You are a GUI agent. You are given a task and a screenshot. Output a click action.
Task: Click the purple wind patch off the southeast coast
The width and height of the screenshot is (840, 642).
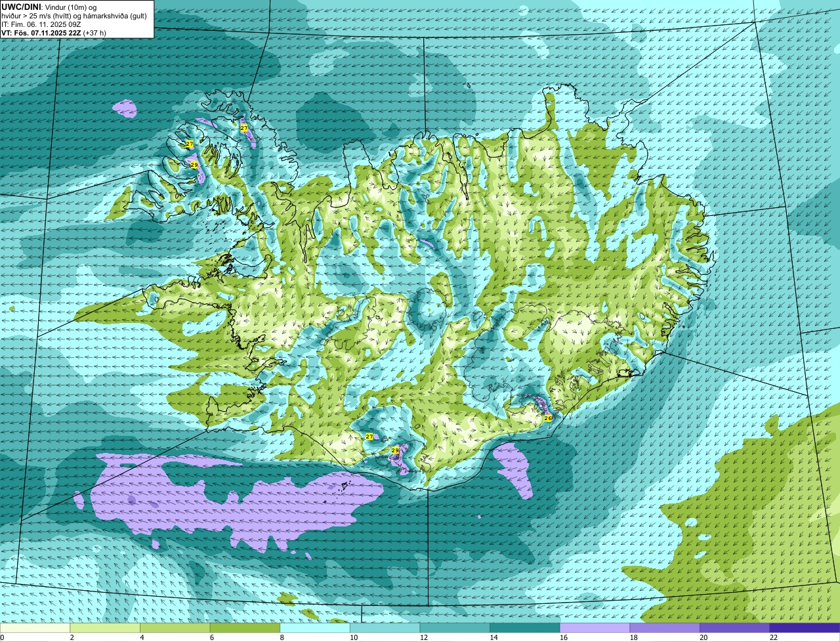click(514, 469)
